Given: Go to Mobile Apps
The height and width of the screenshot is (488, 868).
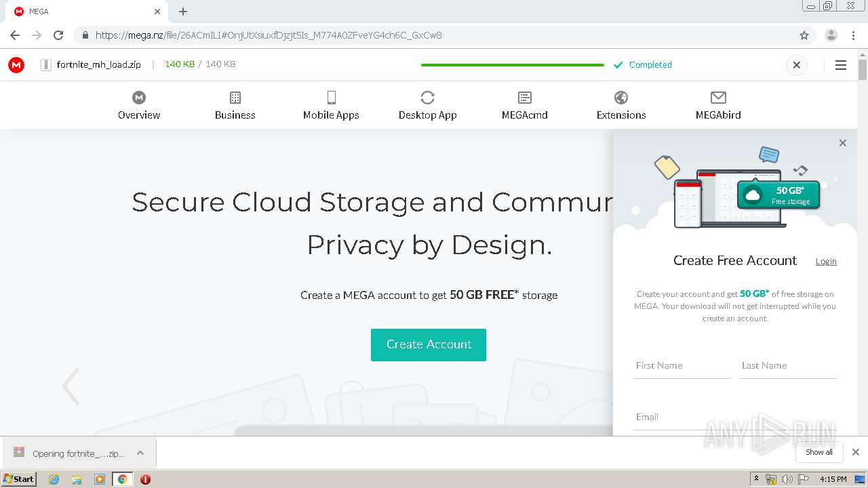Looking at the screenshot, I should [x=331, y=106].
